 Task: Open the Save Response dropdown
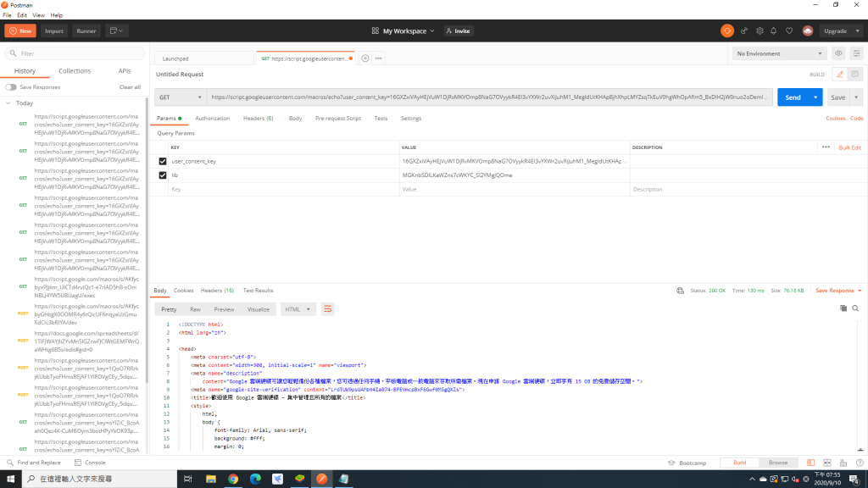click(x=838, y=291)
